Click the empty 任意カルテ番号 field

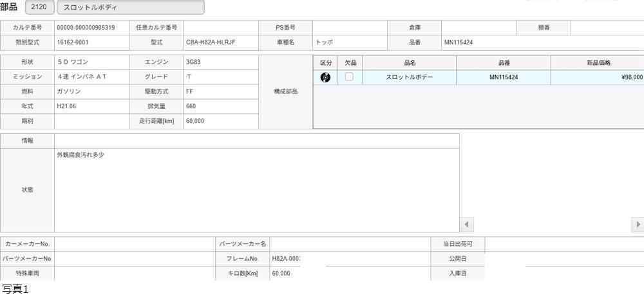click(x=220, y=28)
